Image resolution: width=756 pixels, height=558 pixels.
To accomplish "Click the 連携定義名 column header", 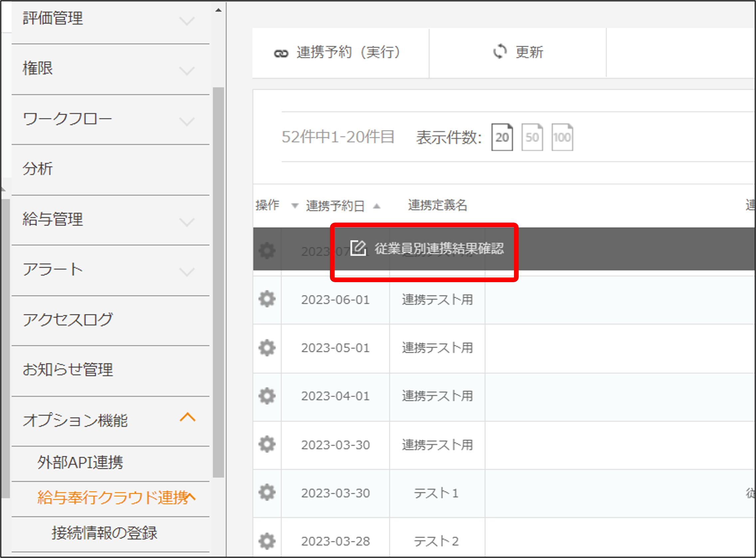I will coord(437,205).
